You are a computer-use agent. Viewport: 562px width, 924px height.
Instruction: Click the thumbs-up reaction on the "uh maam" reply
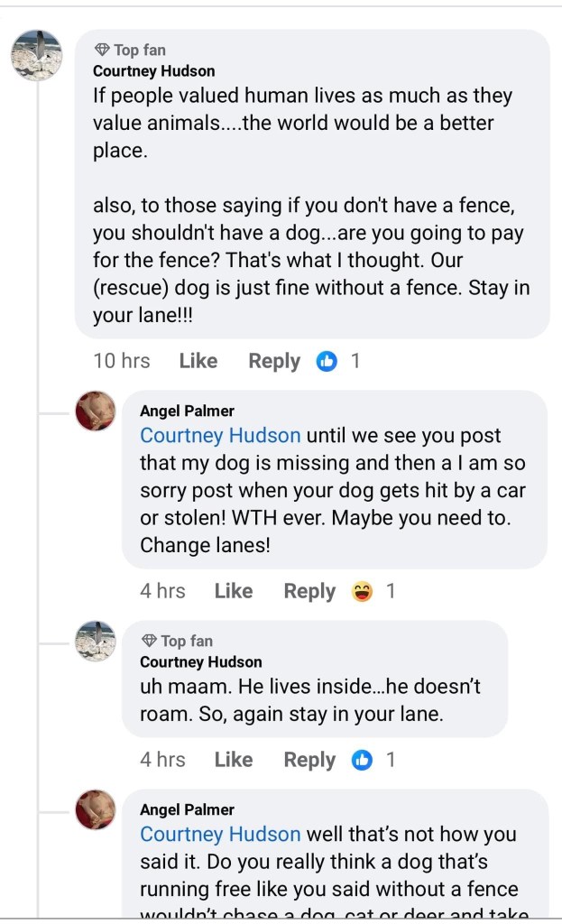pyautogui.click(x=363, y=760)
